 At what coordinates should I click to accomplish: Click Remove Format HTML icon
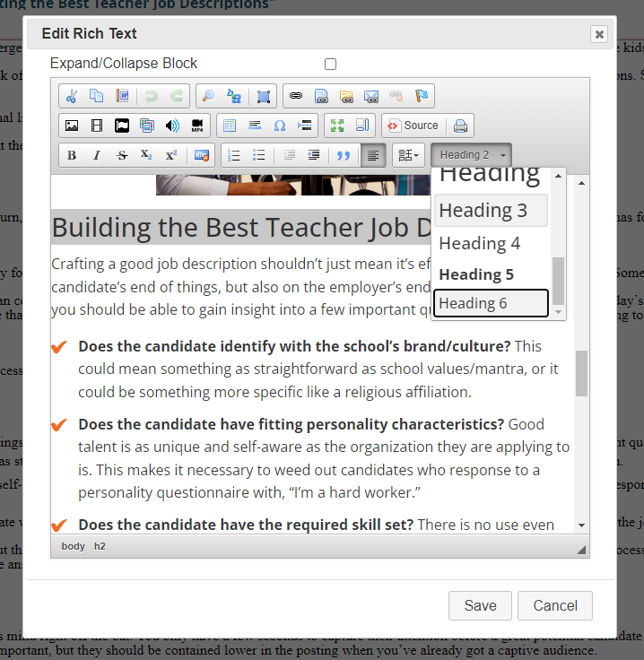click(x=201, y=155)
